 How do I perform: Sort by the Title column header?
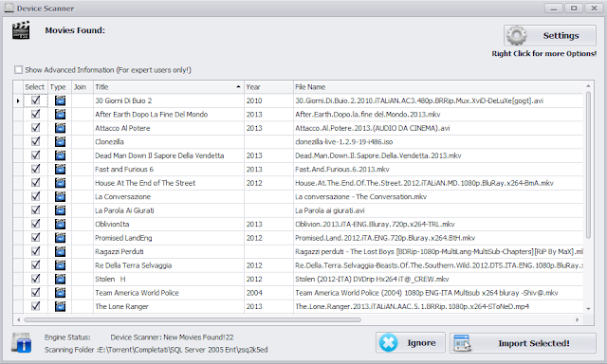(x=169, y=87)
